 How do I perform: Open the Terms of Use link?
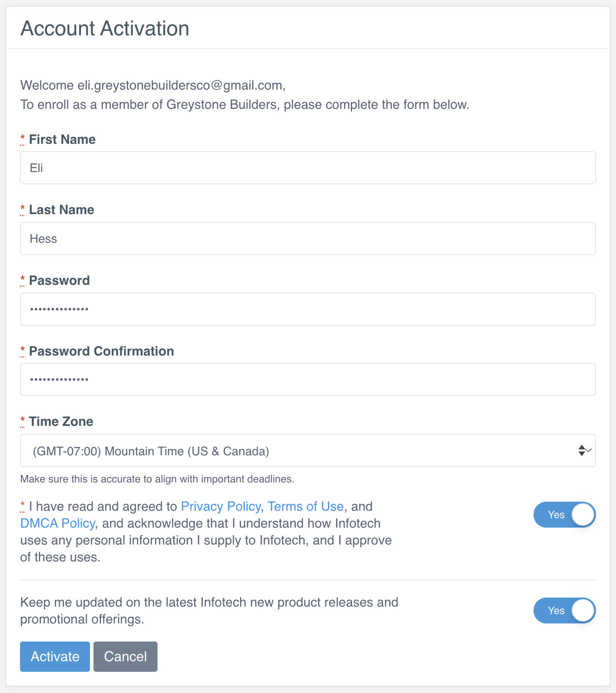click(x=305, y=506)
